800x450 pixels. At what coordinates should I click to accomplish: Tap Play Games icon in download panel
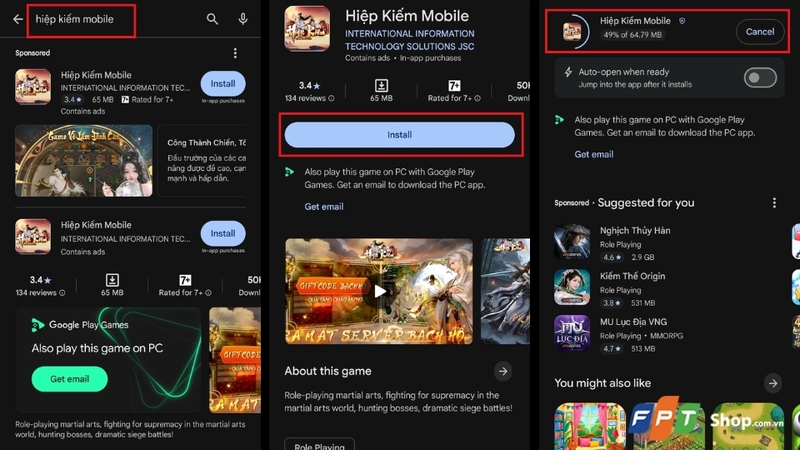560,120
